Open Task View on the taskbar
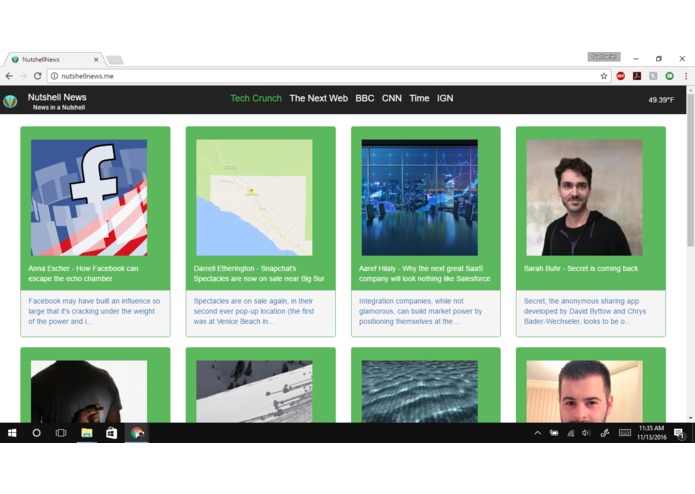695x494 pixels. coord(61,433)
